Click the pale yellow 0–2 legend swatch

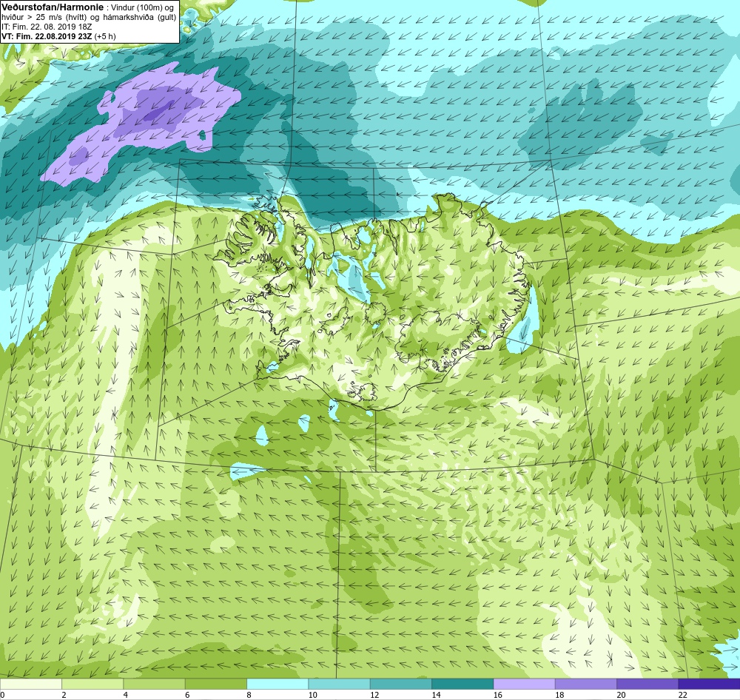pyautogui.click(x=30, y=684)
